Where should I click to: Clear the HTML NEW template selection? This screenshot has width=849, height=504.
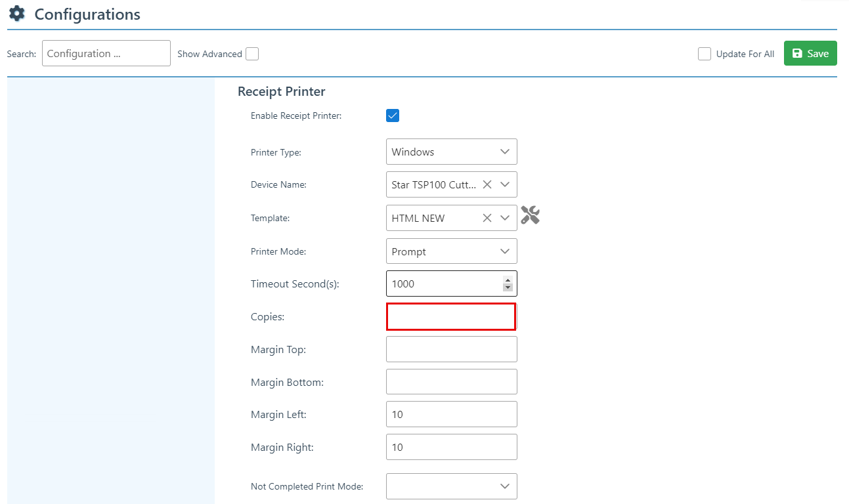pos(487,218)
